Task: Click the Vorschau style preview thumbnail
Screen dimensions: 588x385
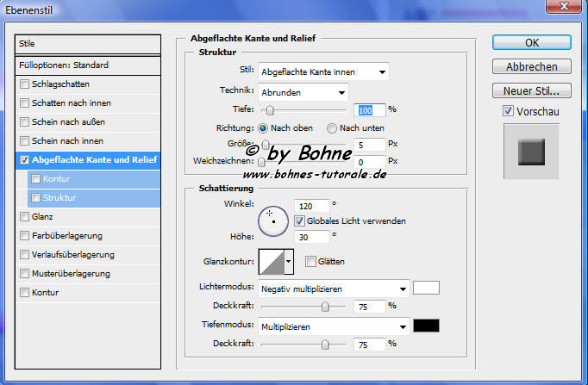Action: tap(532, 152)
